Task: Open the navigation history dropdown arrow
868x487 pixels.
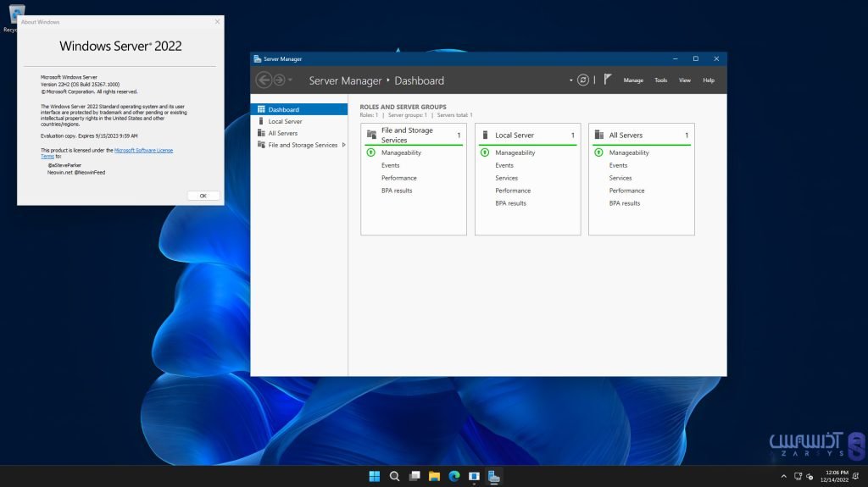Action: click(x=291, y=80)
